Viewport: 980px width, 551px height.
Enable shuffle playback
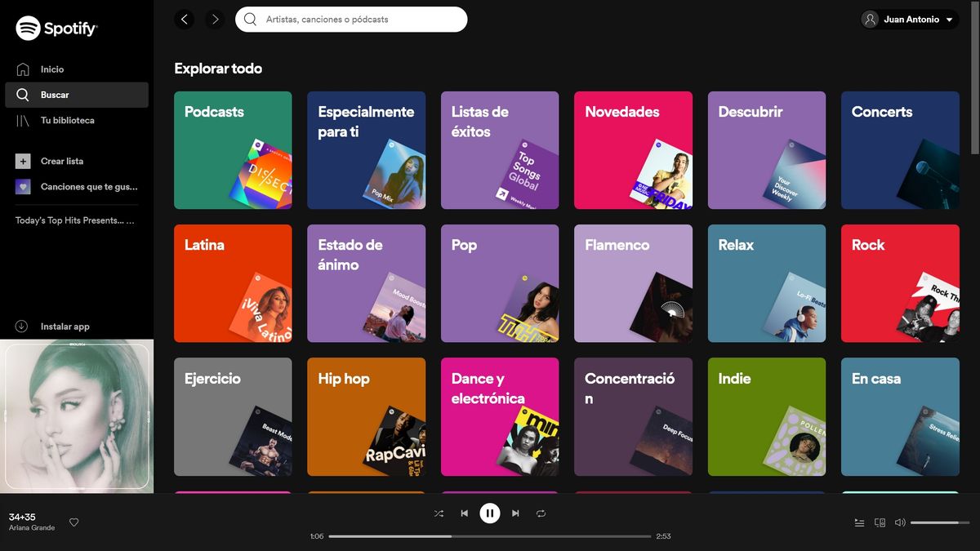point(439,513)
